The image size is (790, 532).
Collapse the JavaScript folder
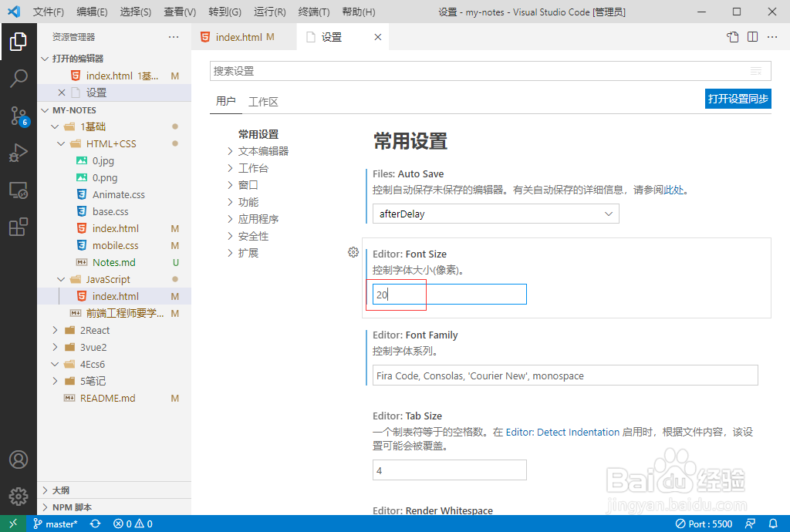[x=61, y=279]
